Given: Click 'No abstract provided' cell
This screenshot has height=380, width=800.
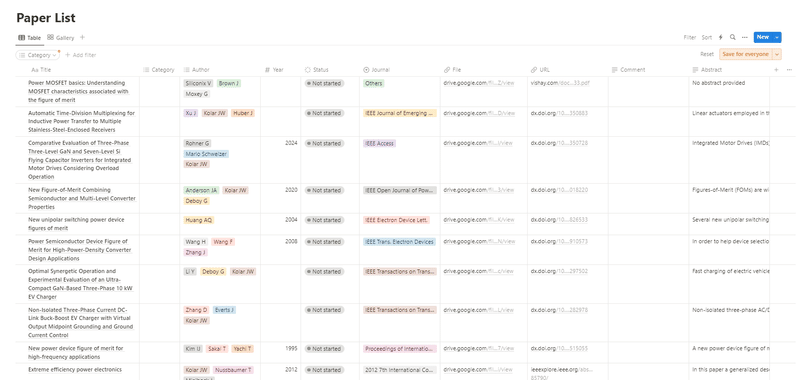Looking at the screenshot, I should [718, 83].
